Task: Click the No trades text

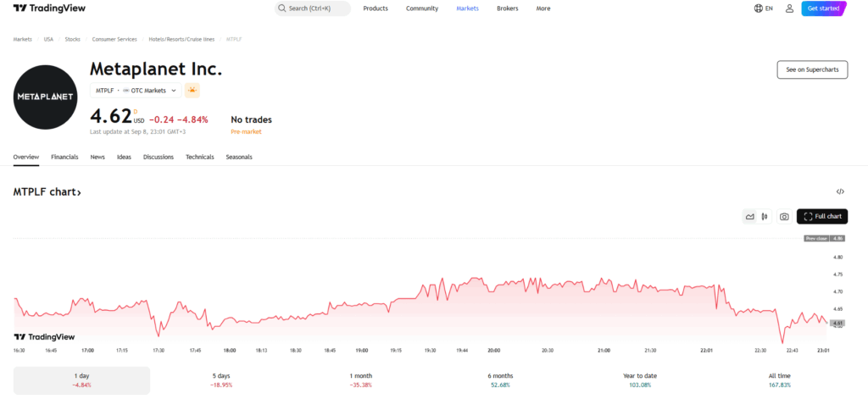Action: coord(251,119)
